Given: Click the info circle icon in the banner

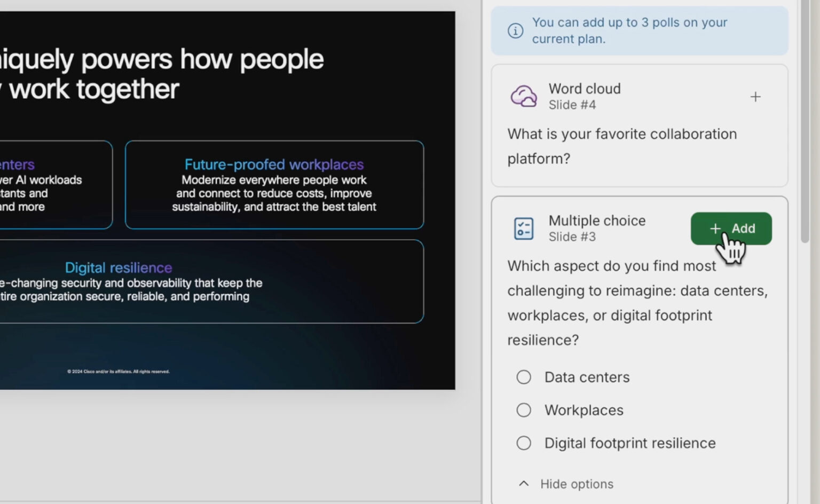Looking at the screenshot, I should pos(515,30).
